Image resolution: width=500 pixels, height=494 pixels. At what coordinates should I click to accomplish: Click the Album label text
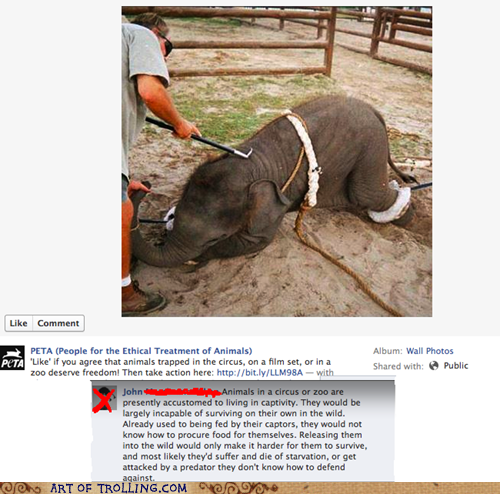click(x=388, y=351)
